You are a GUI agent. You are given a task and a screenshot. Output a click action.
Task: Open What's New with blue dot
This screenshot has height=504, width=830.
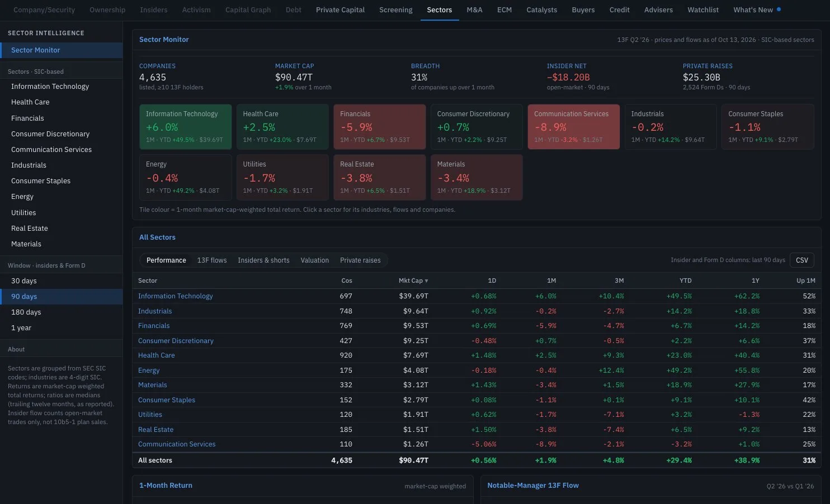click(x=757, y=9)
